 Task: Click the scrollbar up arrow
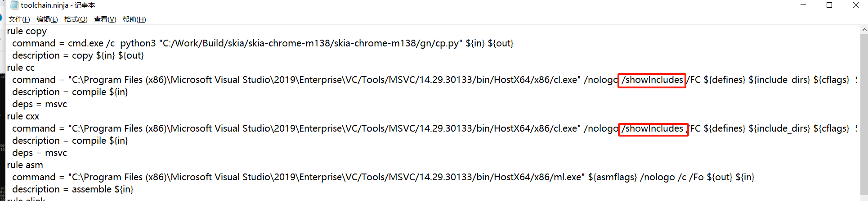pos(864,30)
